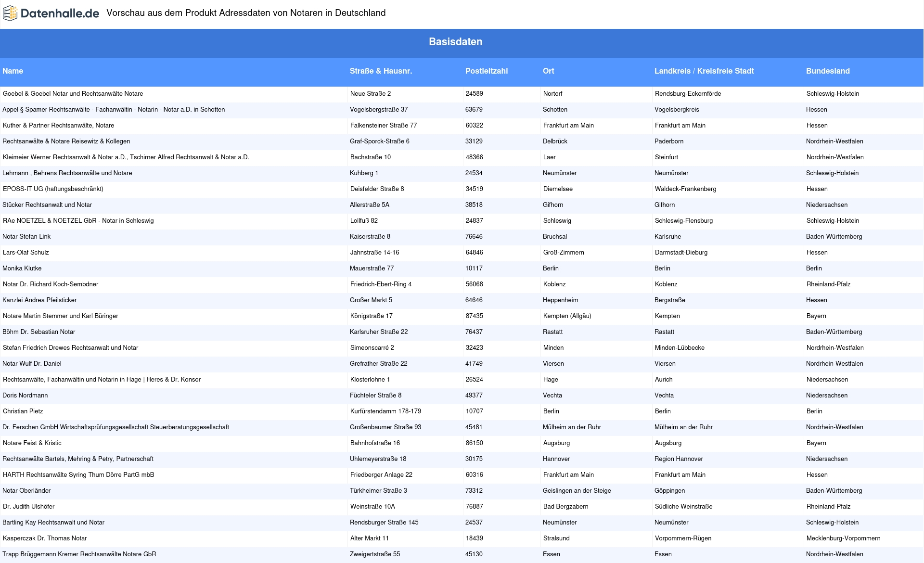
Task: Select Dr. Judith Ulshöfer
Action: [x=29, y=507]
